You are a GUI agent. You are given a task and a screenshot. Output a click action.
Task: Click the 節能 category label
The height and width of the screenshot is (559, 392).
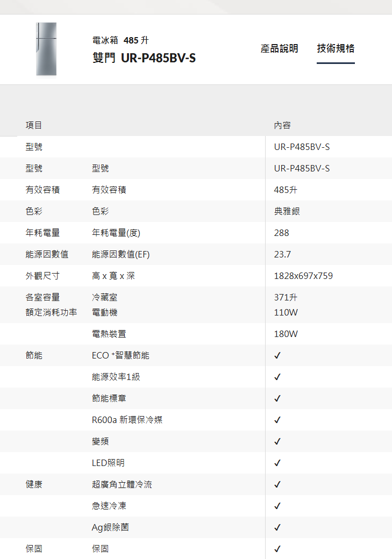(34, 355)
